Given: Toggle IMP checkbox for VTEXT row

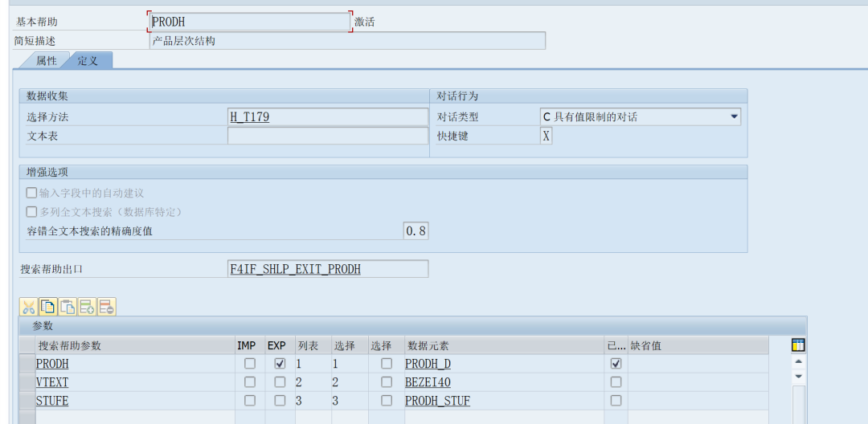Looking at the screenshot, I should (x=250, y=382).
